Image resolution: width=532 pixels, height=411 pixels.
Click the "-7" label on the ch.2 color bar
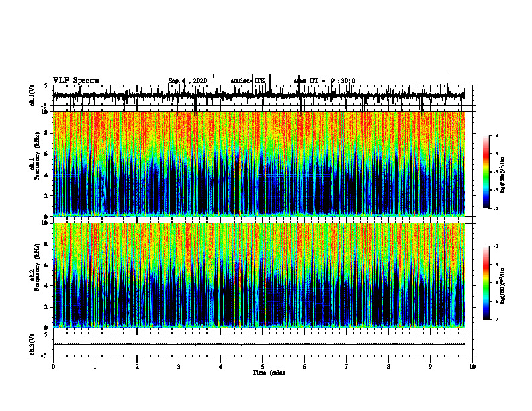495,320
